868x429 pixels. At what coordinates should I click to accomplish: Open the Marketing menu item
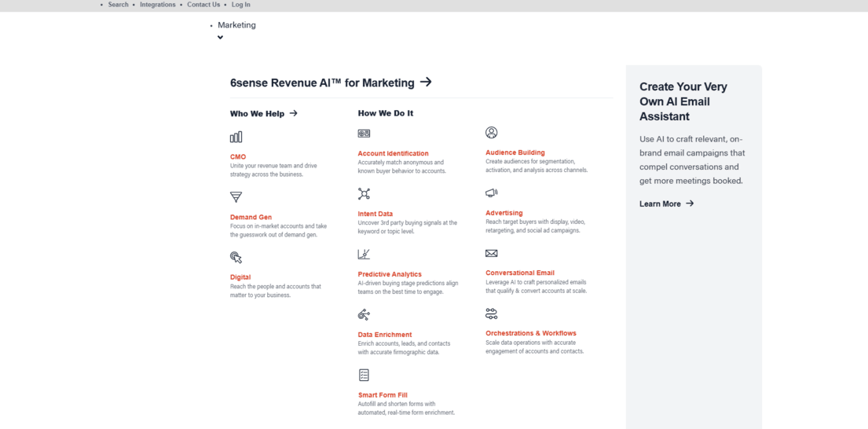(x=236, y=25)
